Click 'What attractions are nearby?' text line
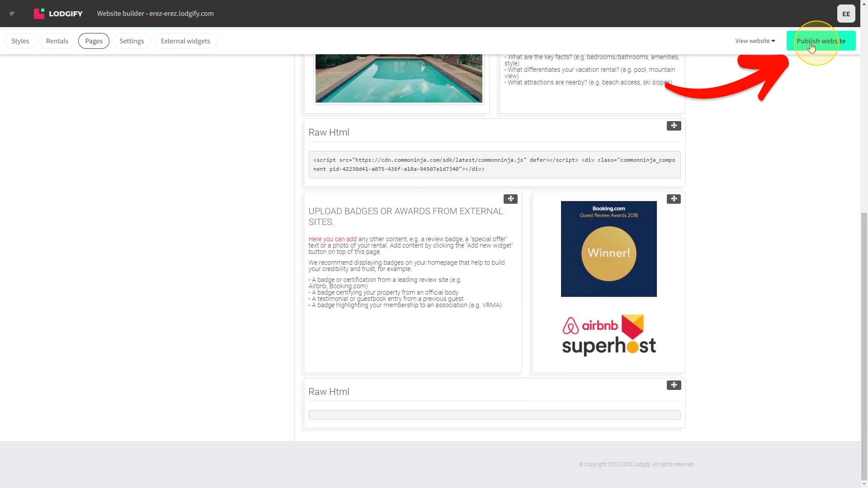868x488 pixels. (588, 82)
